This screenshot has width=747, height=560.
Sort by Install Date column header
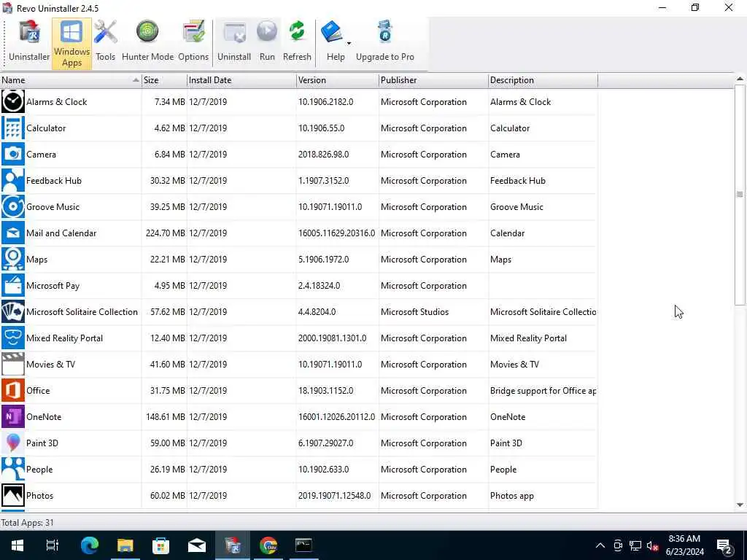point(241,80)
